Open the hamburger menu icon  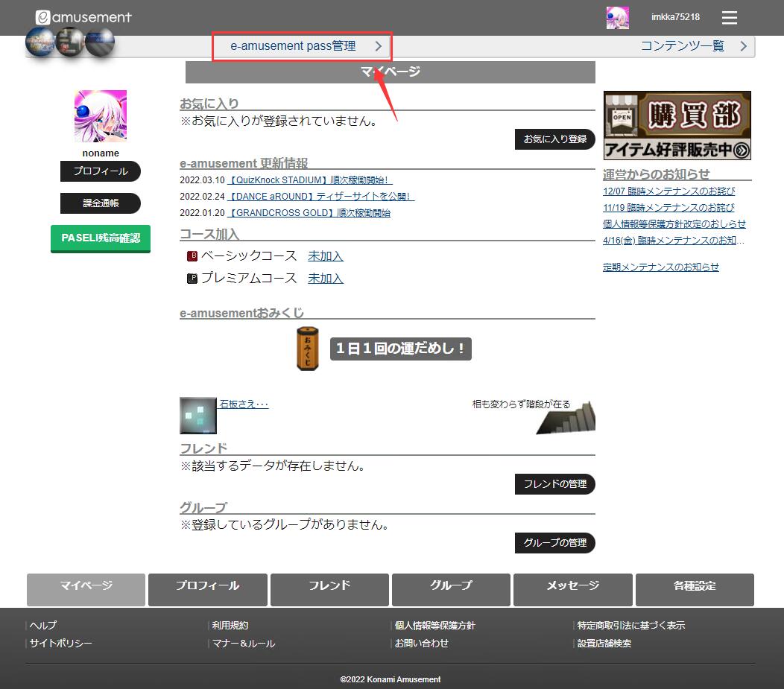[x=729, y=18]
